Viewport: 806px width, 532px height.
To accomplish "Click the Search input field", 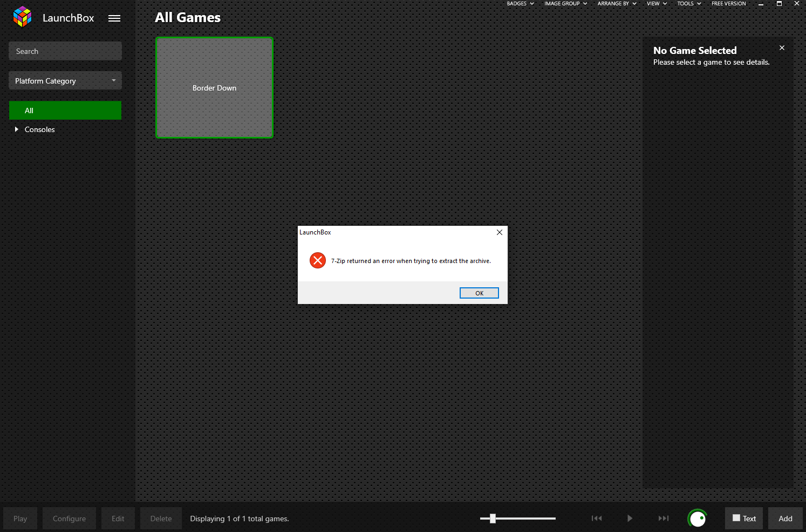I will pyautogui.click(x=65, y=51).
